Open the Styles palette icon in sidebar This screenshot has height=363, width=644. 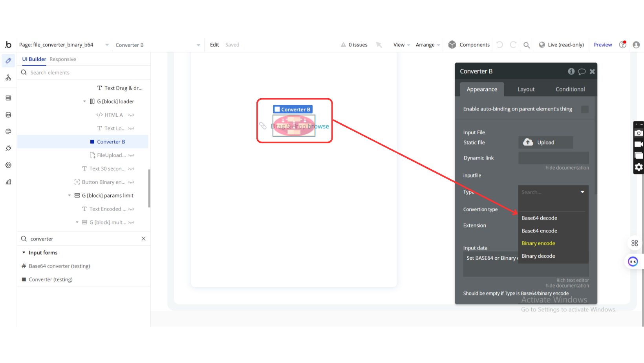coord(8,132)
